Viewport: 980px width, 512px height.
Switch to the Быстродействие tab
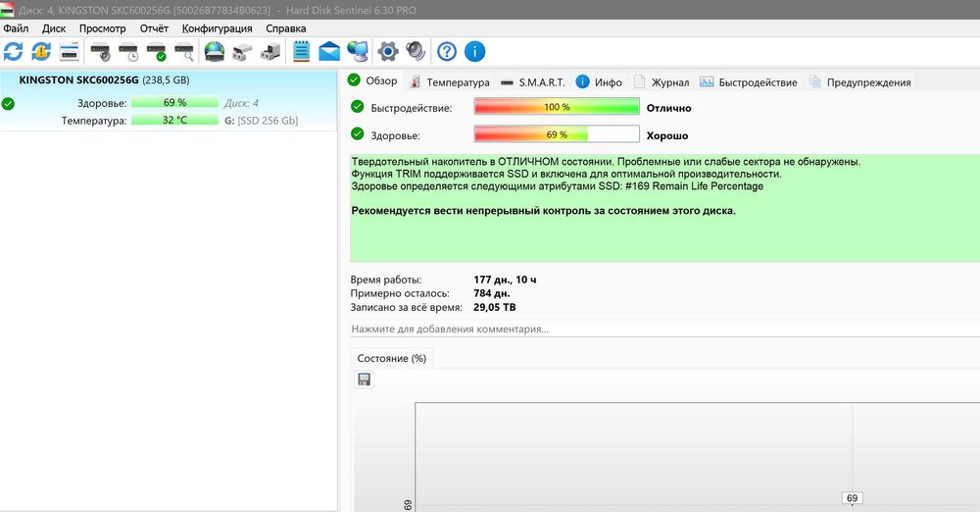(x=749, y=82)
